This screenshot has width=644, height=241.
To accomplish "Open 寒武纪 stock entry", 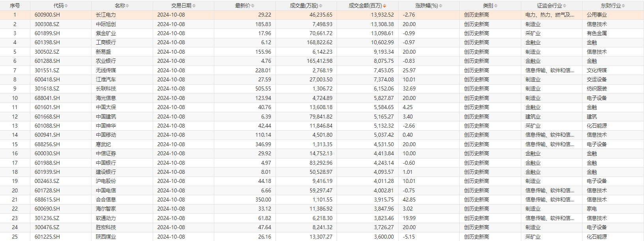I will click(x=103, y=144).
